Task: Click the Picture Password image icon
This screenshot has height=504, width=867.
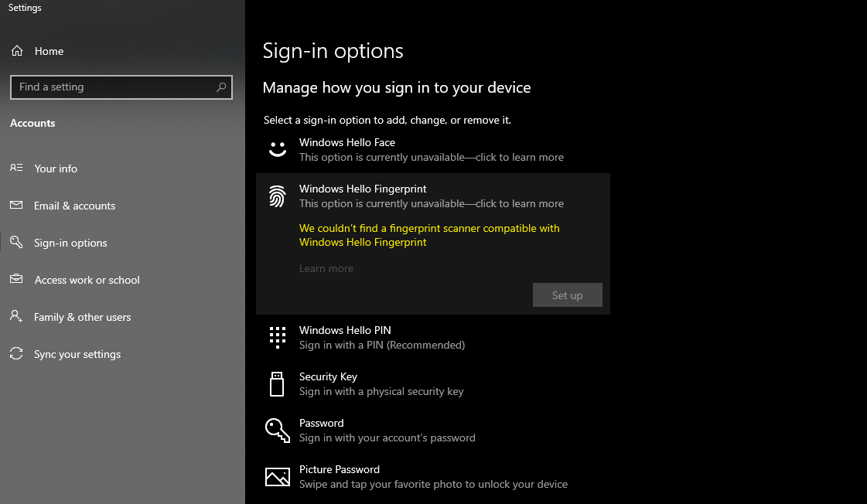Action: 278,477
